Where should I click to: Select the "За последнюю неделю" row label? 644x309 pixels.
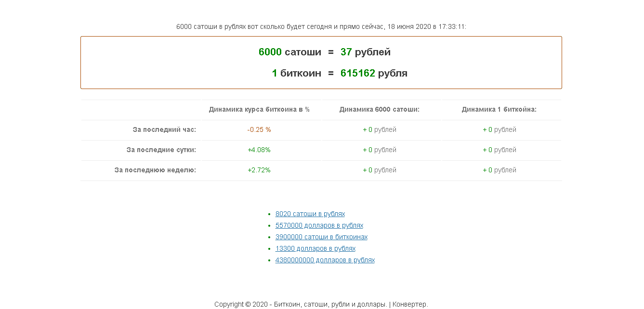click(155, 170)
